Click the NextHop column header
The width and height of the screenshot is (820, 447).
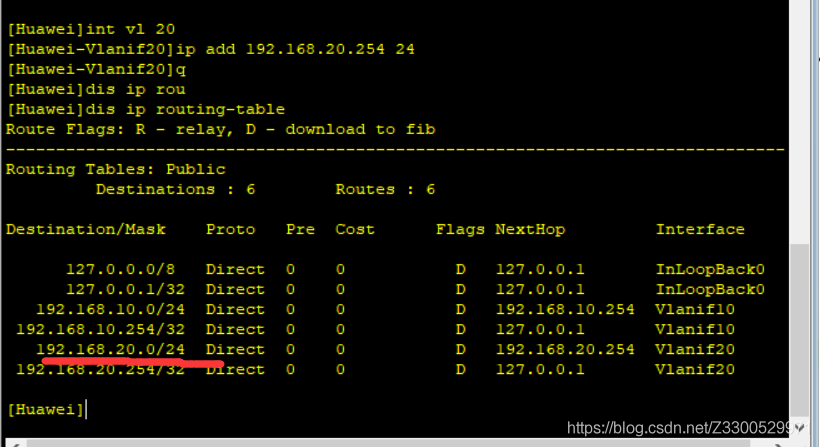point(530,229)
